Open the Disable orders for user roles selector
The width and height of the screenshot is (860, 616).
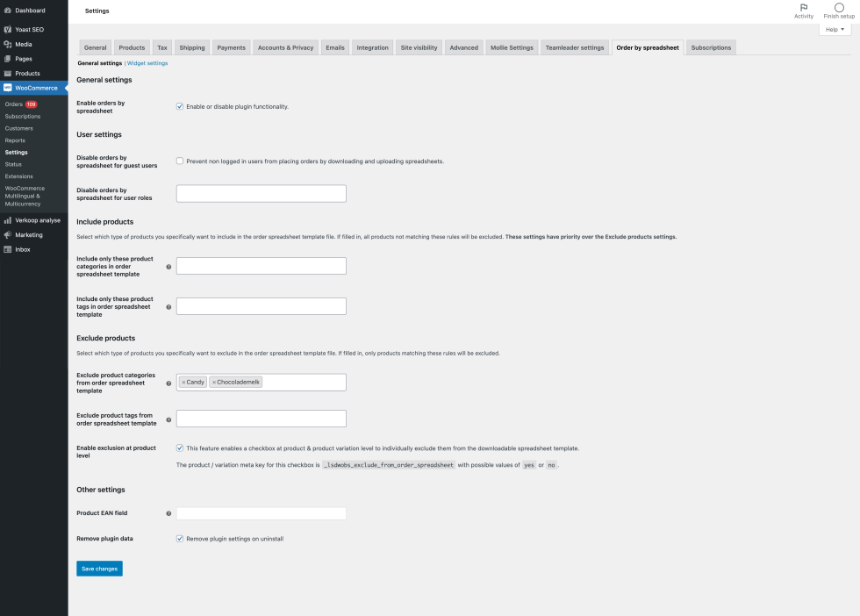(x=261, y=193)
